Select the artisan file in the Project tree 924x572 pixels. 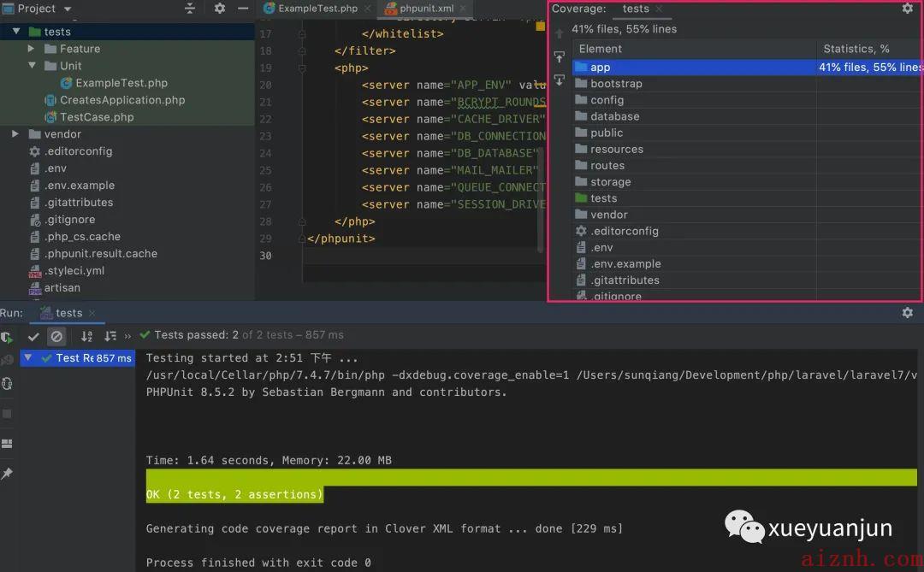(62, 288)
